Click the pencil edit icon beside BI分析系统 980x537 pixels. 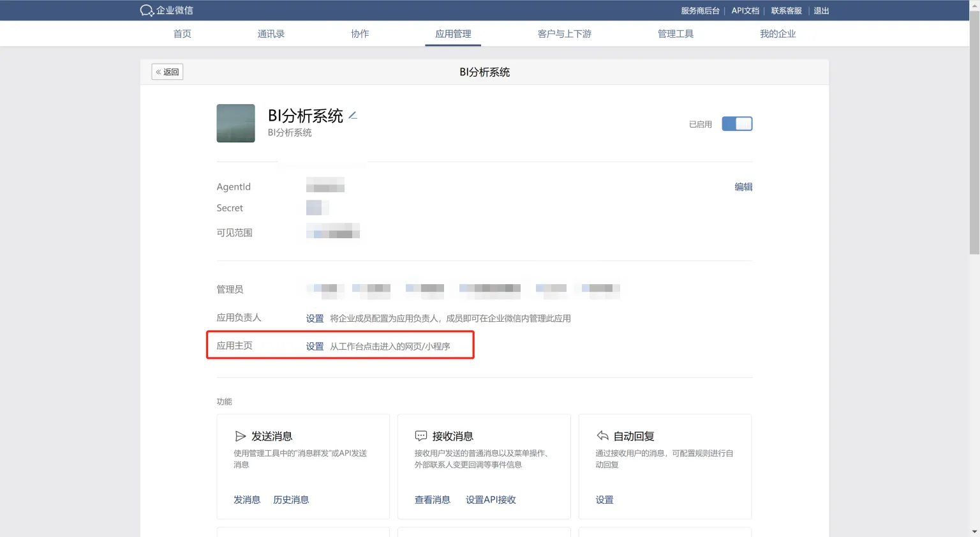point(353,116)
